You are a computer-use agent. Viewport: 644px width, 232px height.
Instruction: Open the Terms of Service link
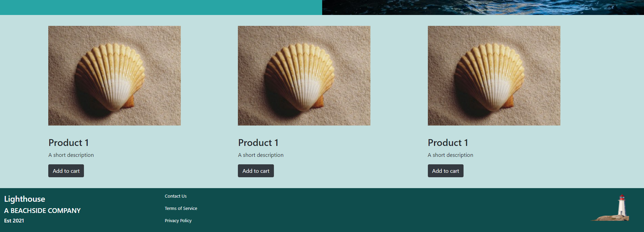click(x=181, y=208)
